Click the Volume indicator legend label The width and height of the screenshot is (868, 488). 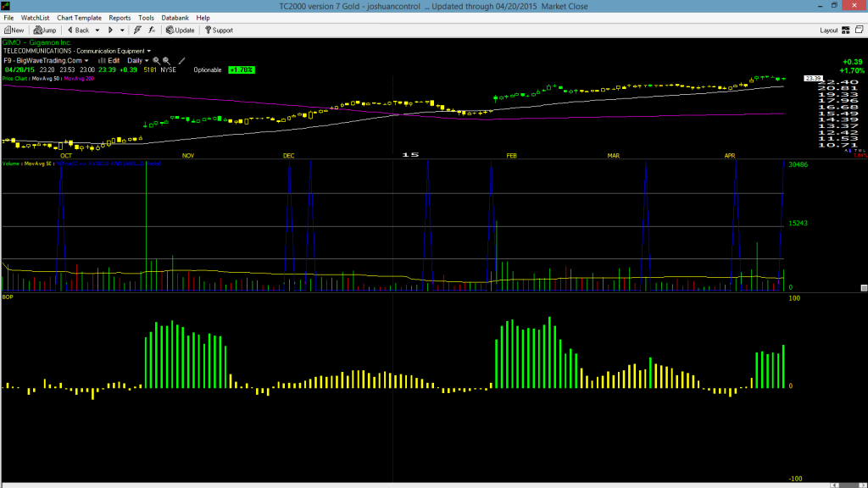point(11,164)
